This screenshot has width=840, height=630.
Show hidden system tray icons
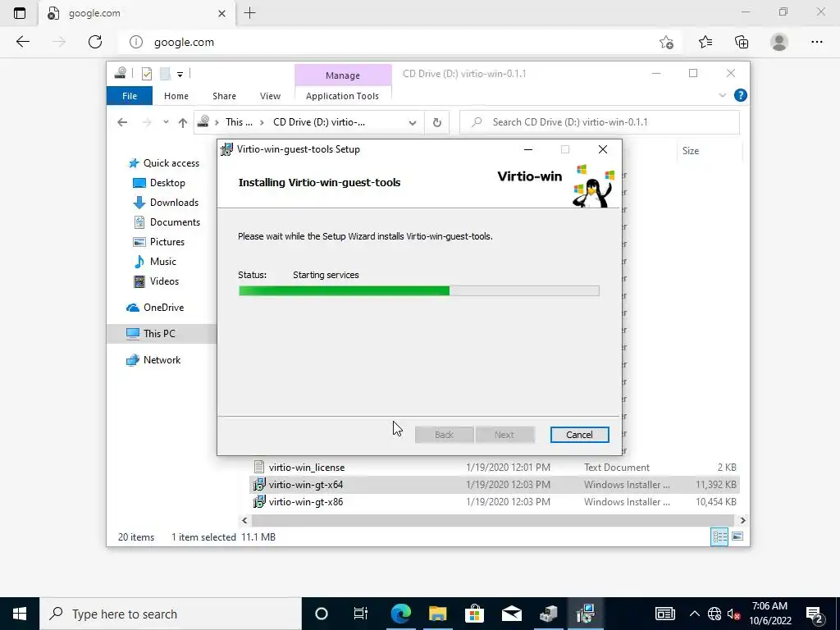click(694, 614)
